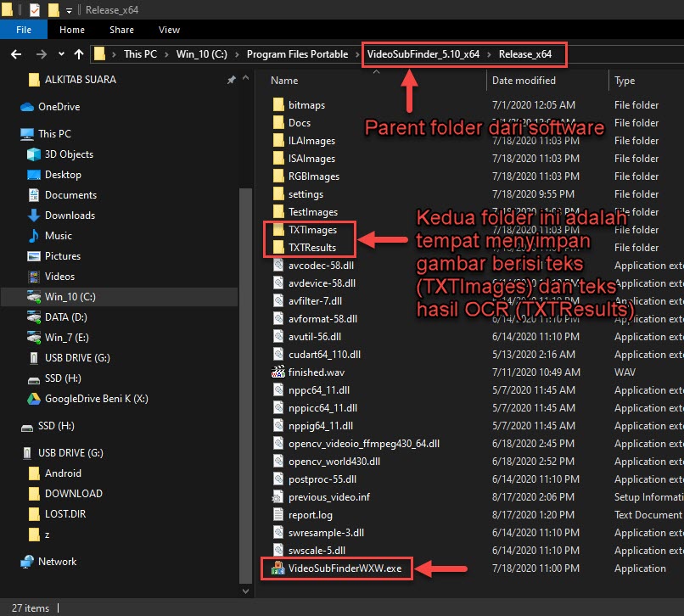Expand chevron after Program Files Portable breadcrumb

point(357,54)
